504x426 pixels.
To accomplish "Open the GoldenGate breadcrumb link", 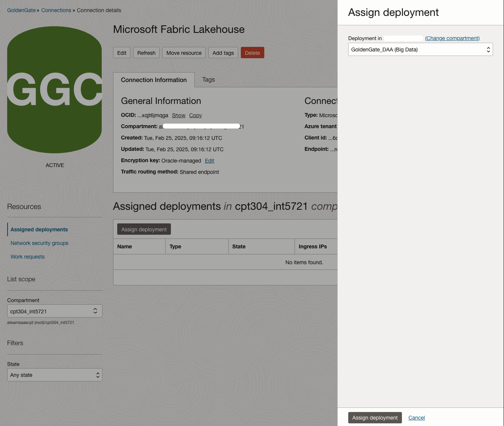I will coord(21,10).
